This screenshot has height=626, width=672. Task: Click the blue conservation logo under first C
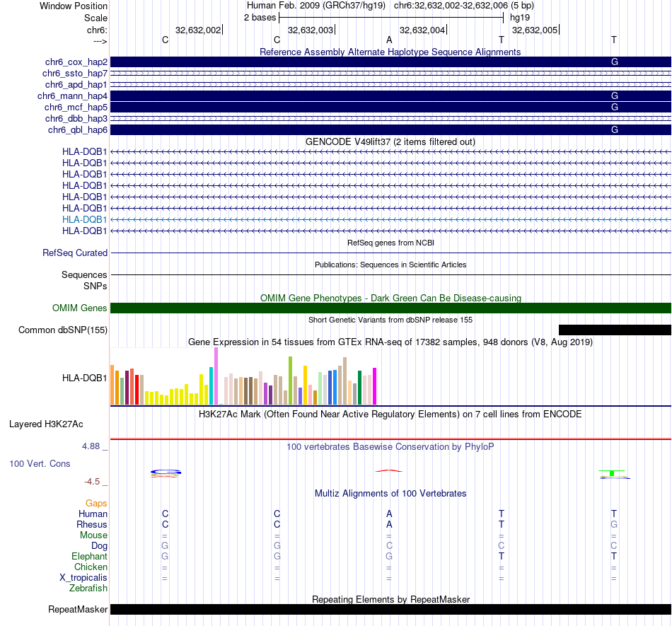click(166, 473)
